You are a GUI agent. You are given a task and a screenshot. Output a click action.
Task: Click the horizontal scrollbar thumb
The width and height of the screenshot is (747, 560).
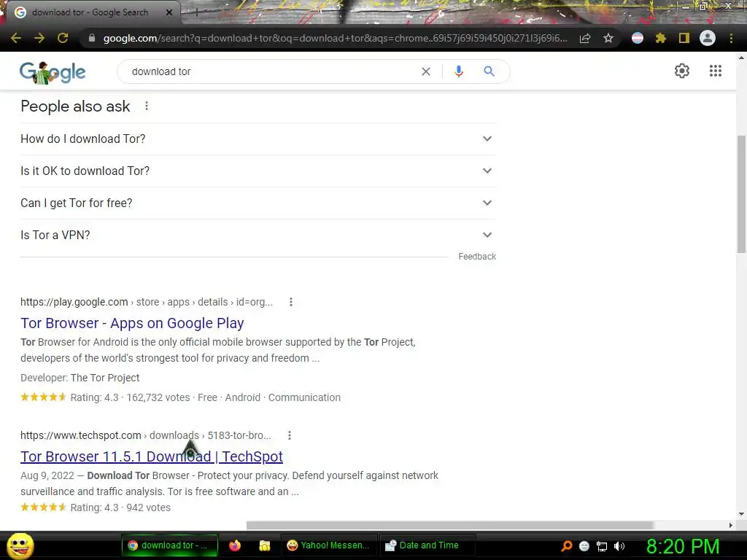pos(449,525)
